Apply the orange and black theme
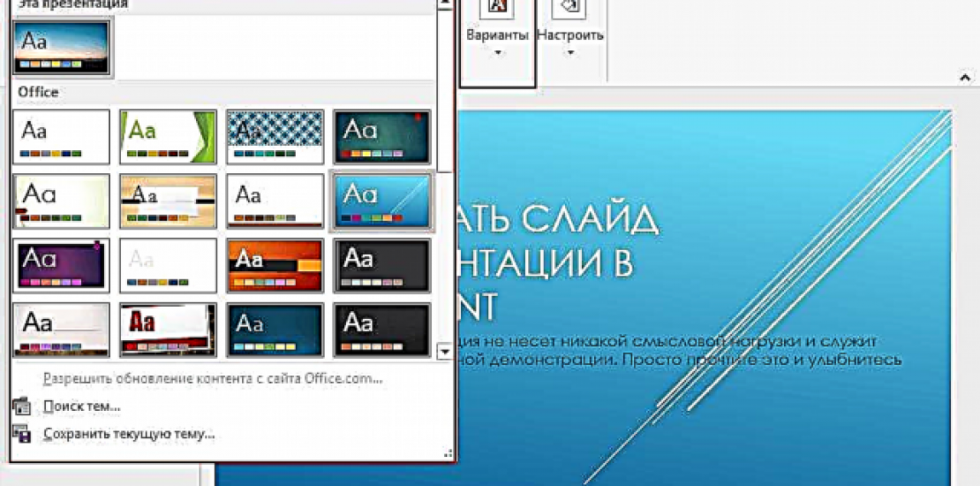Screen dimensions: 980x486 (275, 265)
